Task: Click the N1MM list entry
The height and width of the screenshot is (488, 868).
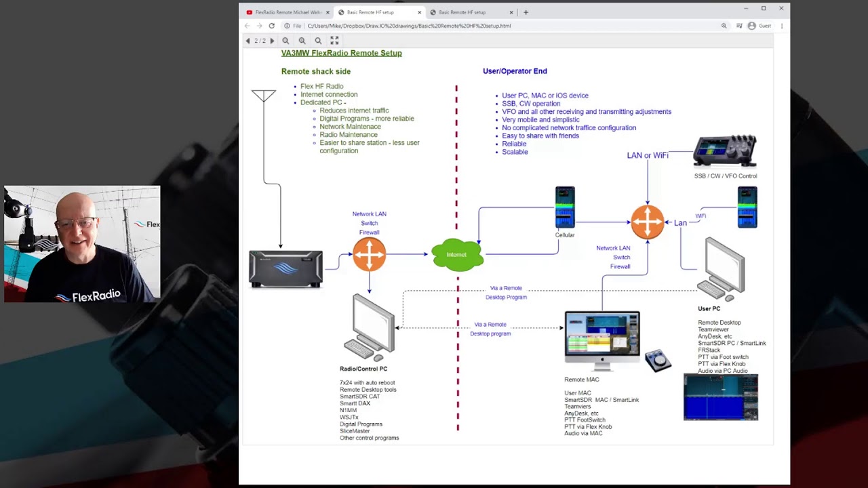Action: pyautogui.click(x=348, y=410)
